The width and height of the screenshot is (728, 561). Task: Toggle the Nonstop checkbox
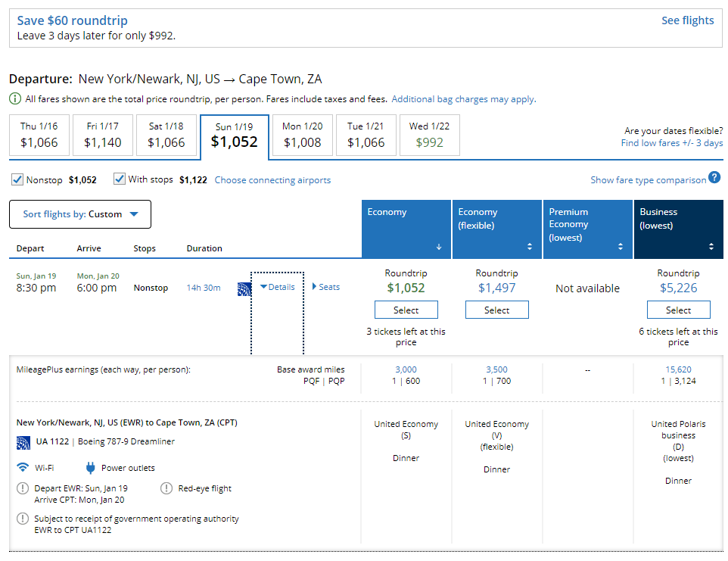[x=17, y=179]
